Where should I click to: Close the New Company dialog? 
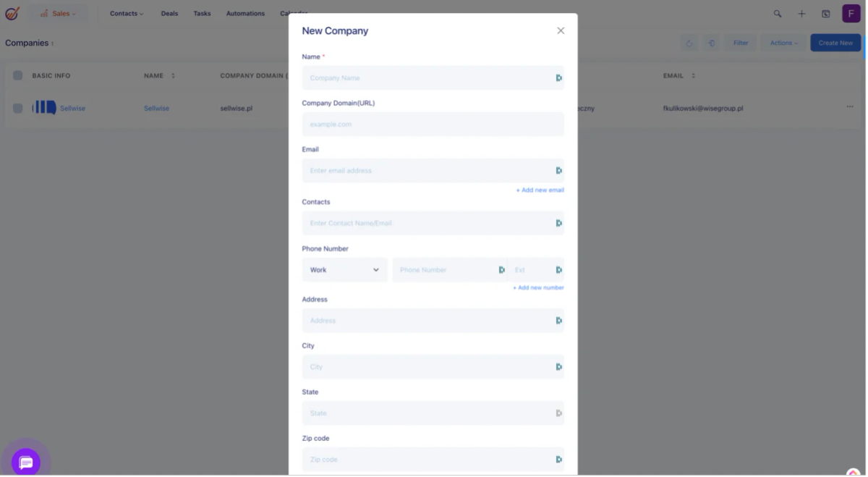561,30
